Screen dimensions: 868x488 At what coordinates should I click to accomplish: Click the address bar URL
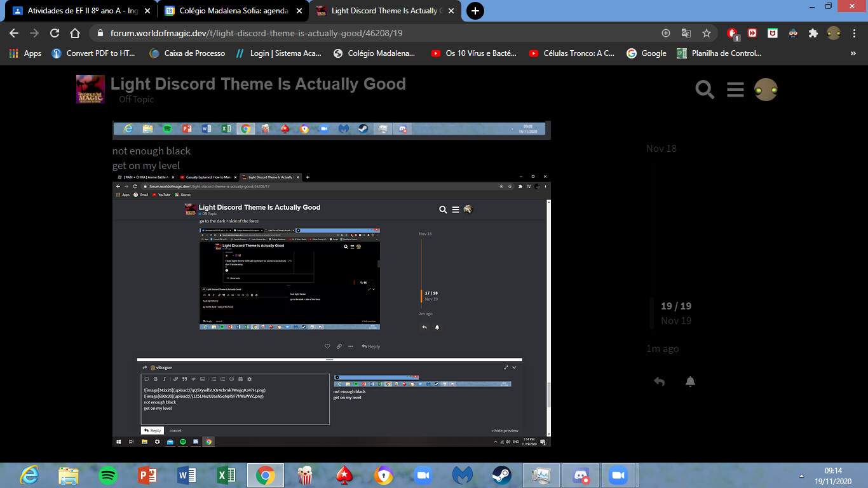pos(257,33)
